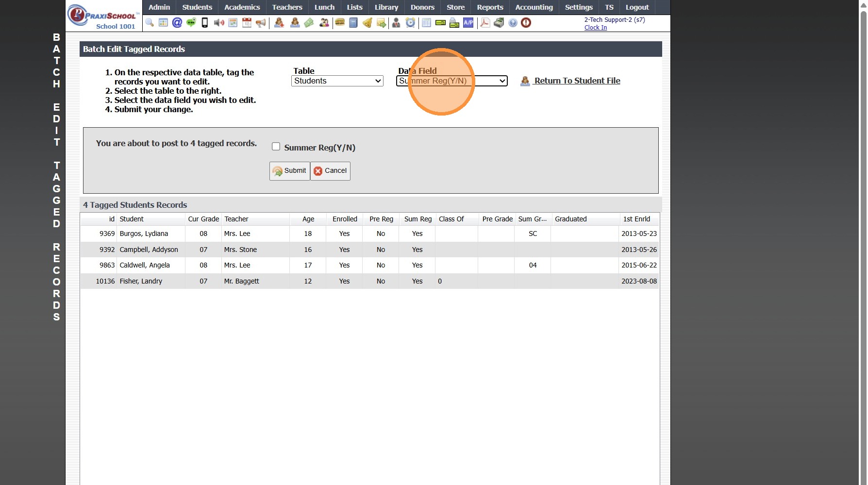Open the Settings menu
Image resolution: width=868 pixels, height=485 pixels.
[579, 7]
